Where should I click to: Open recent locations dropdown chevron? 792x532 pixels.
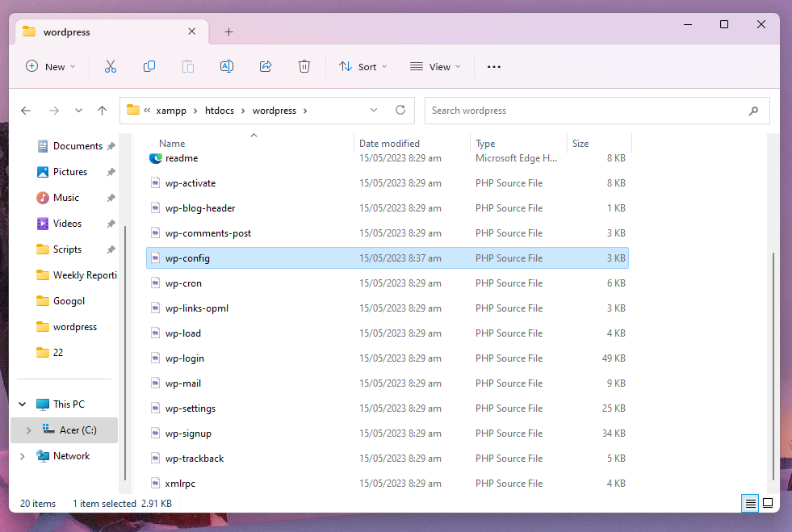78,111
